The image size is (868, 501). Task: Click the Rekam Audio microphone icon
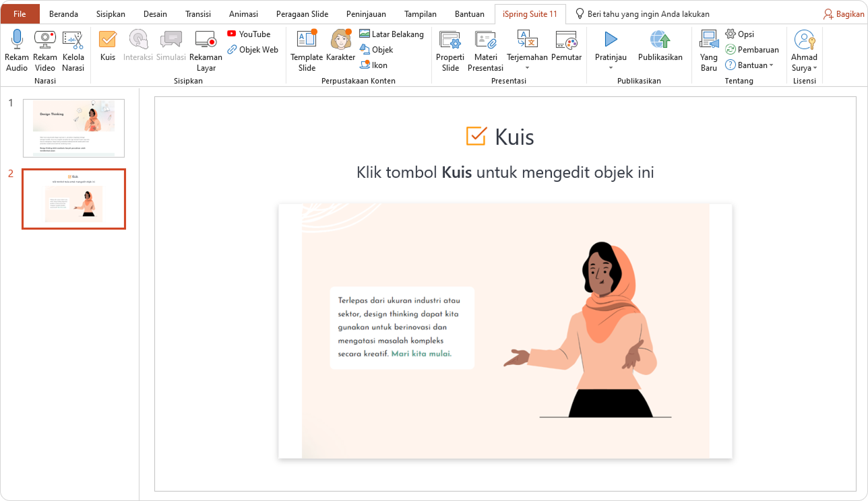17,40
